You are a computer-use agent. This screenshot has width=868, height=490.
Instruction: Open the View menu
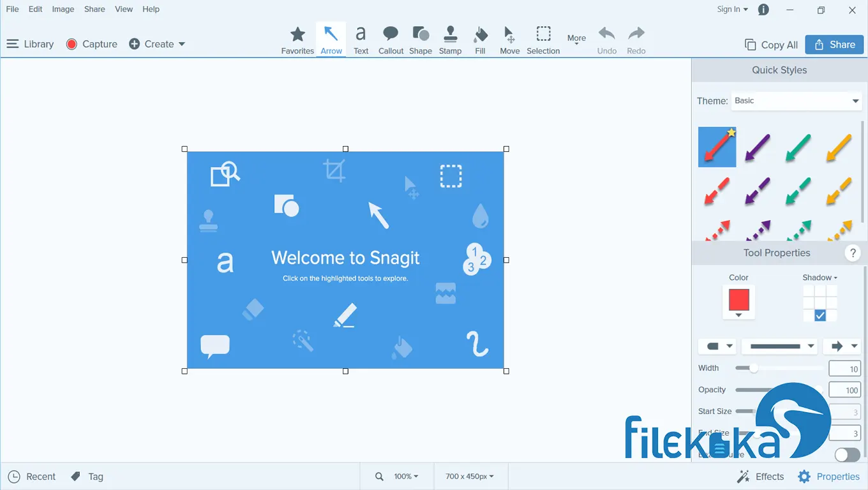pos(124,10)
